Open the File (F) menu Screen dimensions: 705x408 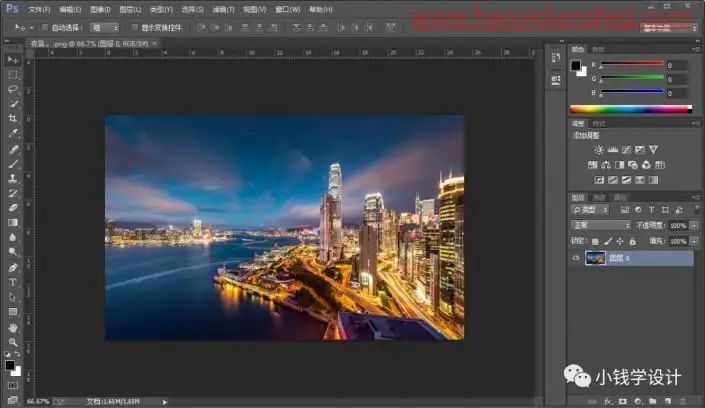pyautogui.click(x=39, y=9)
